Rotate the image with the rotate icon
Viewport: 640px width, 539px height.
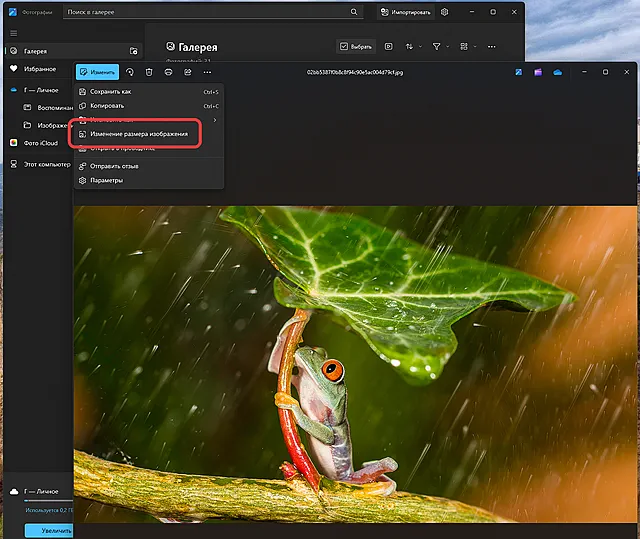tap(130, 72)
